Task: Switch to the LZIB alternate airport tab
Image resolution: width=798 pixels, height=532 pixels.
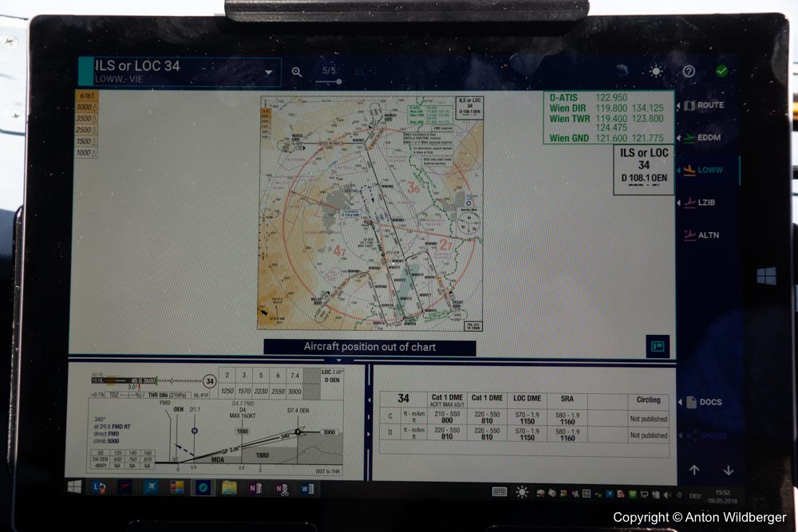Action: (x=700, y=203)
